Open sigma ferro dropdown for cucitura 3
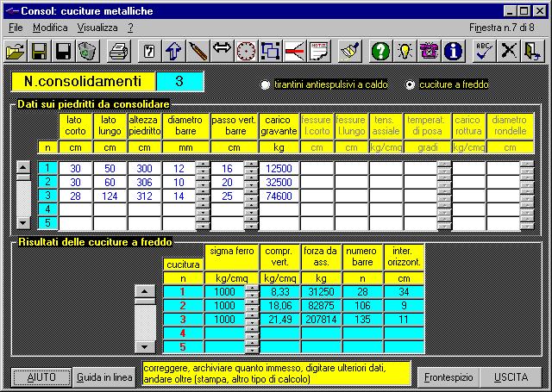 (x=252, y=320)
